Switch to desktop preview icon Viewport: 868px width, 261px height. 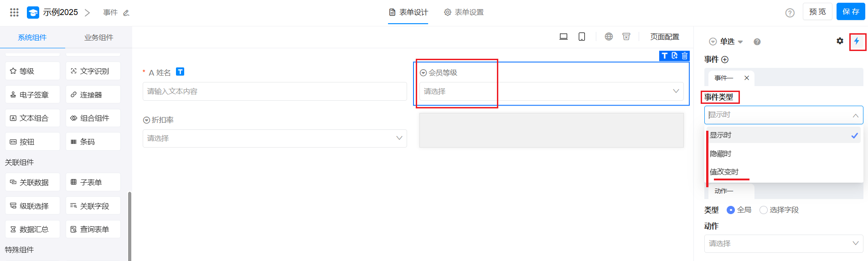point(563,36)
